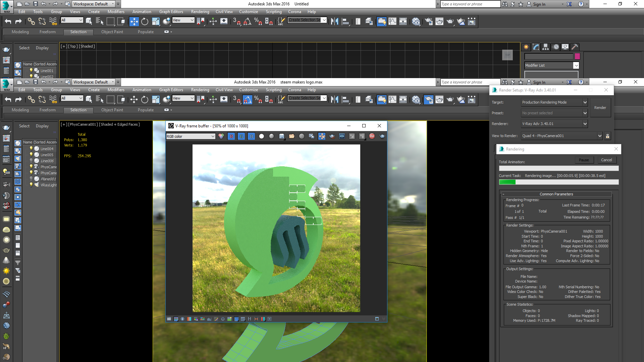Save the rendered image from frame buffer

[x=282, y=136]
